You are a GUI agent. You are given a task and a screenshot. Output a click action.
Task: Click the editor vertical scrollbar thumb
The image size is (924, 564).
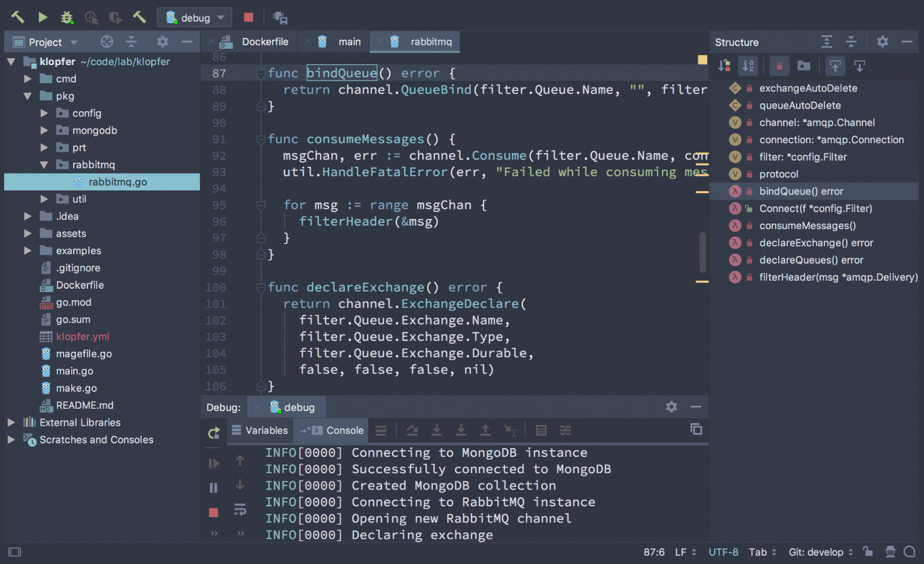click(702, 252)
